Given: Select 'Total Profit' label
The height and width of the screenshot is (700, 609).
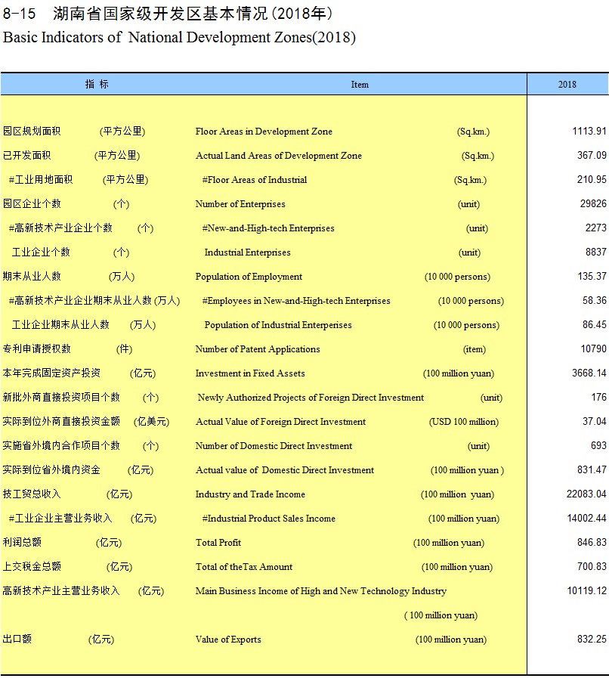Looking at the screenshot, I should click(x=218, y=543).
